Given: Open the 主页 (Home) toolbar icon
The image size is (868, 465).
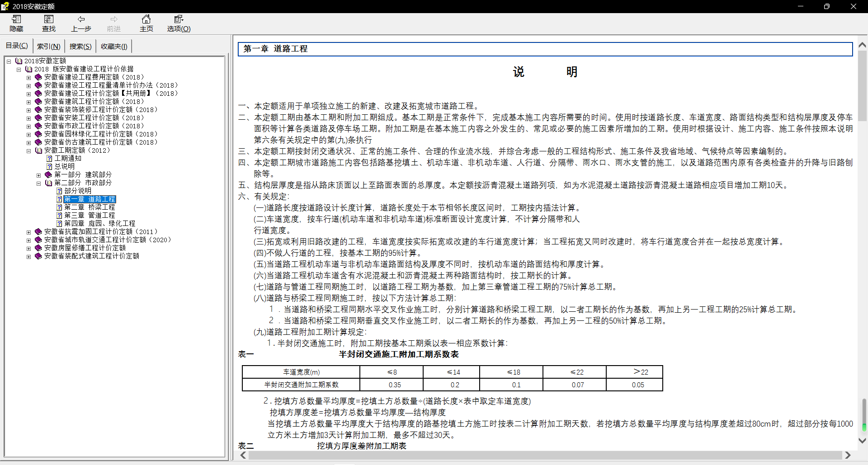Looking at the screenshot, I should click(x=146, y=23).
